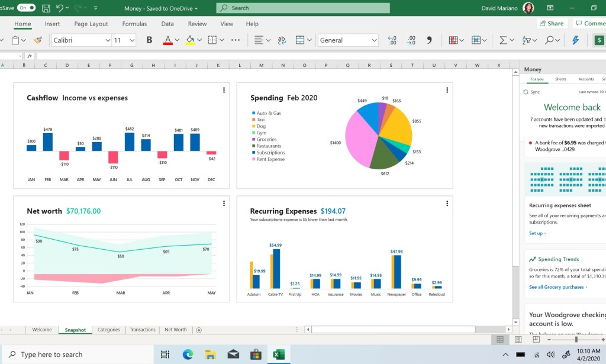Toggle the AutoSave switch
This screenshot has width=606, height=364.
26,8
